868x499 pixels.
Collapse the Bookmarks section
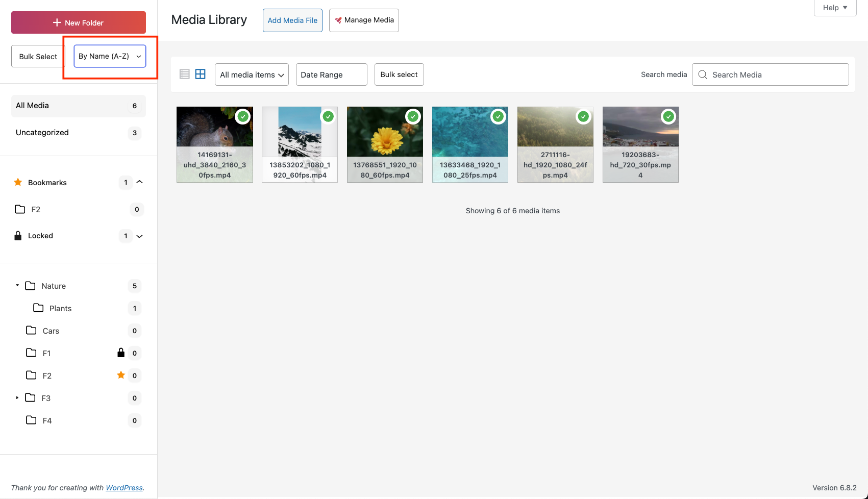[139, 182]
